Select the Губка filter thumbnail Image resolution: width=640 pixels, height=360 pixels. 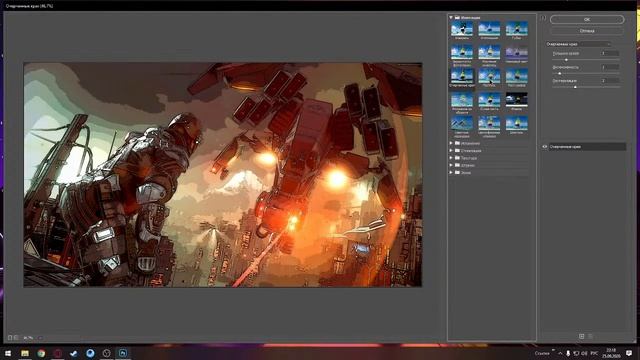pos(516,29)
